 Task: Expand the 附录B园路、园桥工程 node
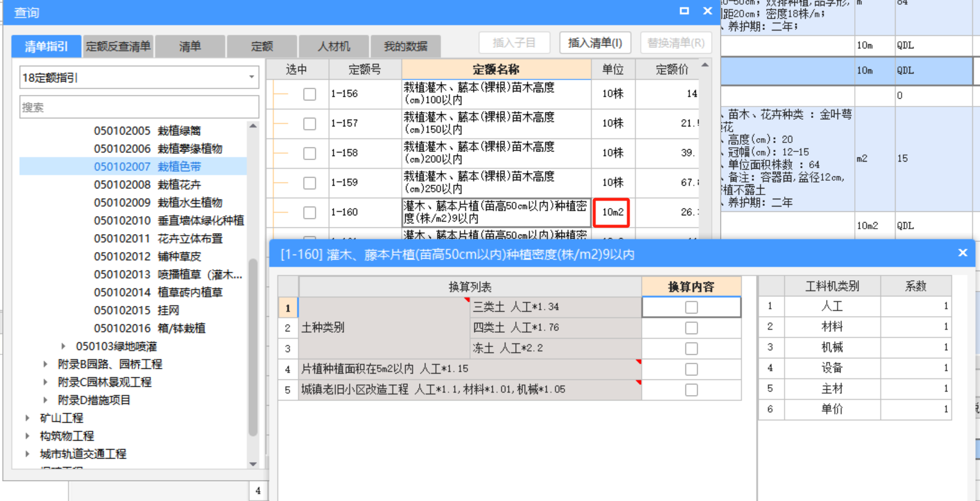point(46,364)
